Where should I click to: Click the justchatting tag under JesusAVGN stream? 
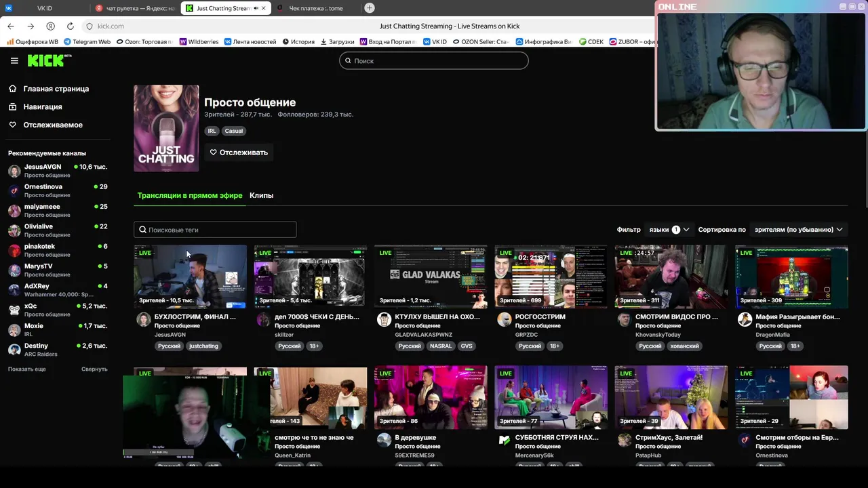coord(203,346)
